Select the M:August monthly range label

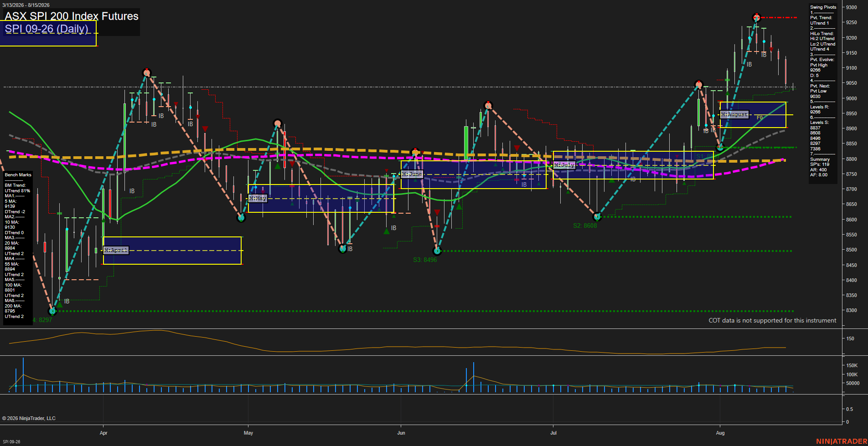click(734, 114)
